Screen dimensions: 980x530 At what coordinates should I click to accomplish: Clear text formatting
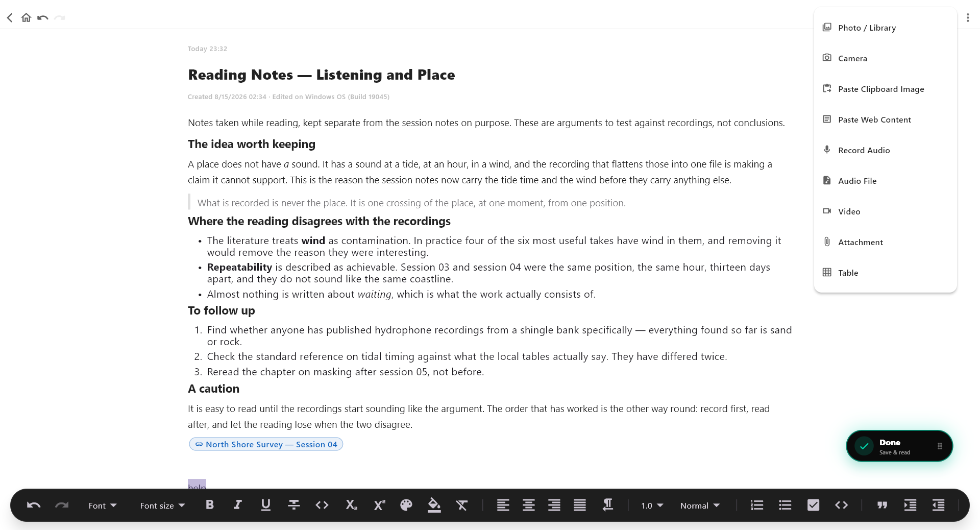tap(462, 505)
